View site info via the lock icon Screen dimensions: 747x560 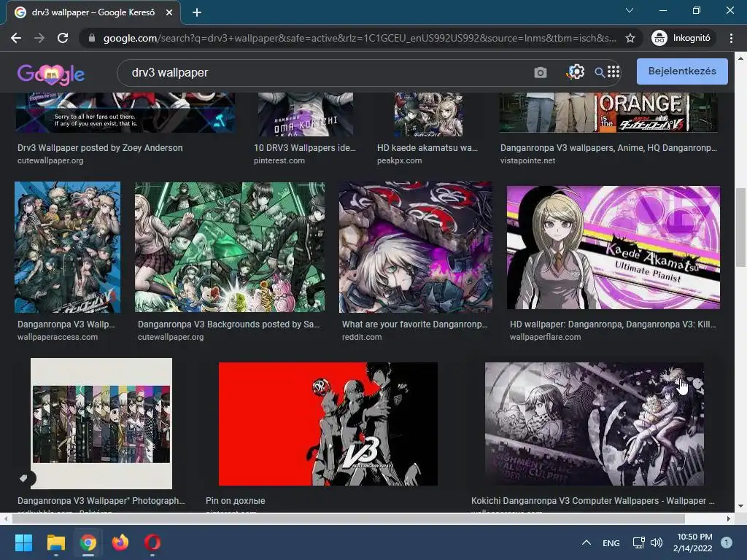[92, 38]
